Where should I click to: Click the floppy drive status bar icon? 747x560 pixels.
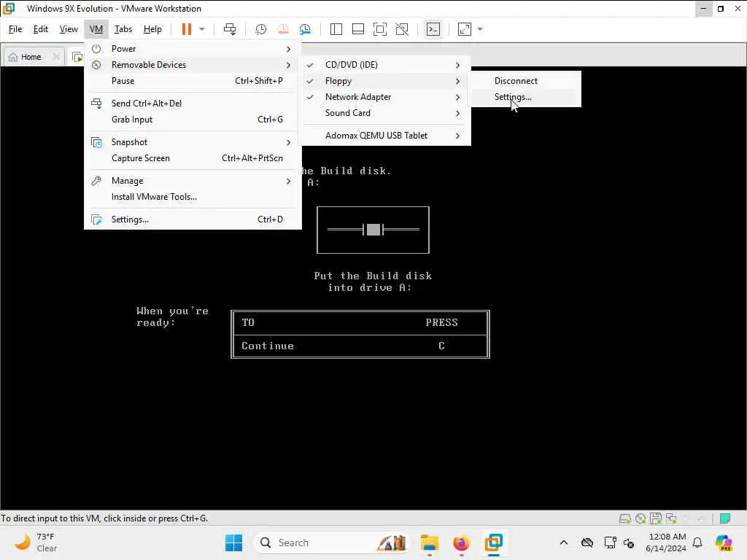pyautogui.click(x=656, y=518)
